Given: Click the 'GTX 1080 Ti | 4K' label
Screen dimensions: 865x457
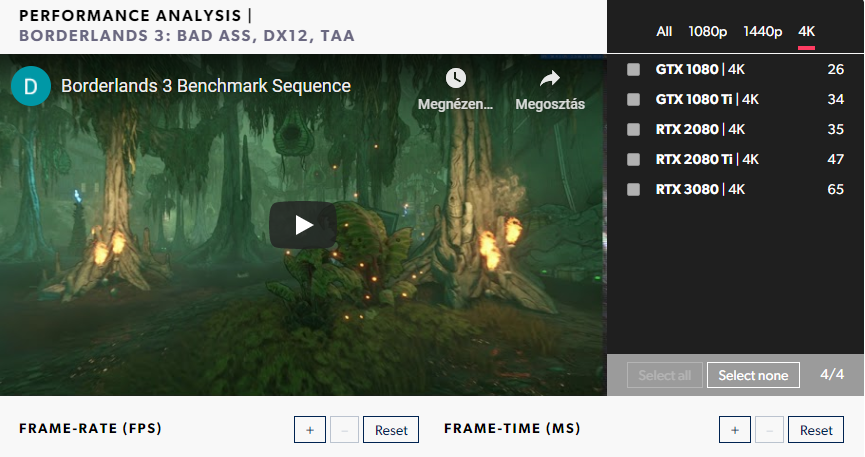Looking at the screenshot, I should [x=707, y=99].
